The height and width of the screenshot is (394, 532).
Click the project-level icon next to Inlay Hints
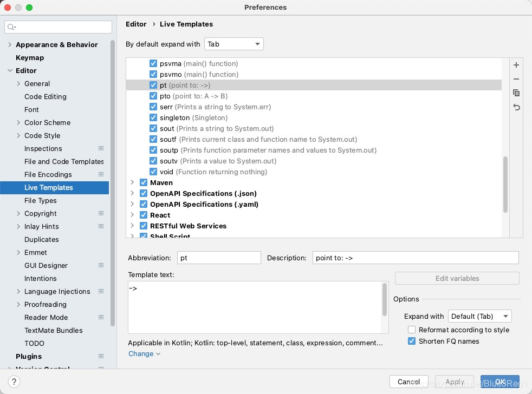pyautogui.click(x=101, y=226)
